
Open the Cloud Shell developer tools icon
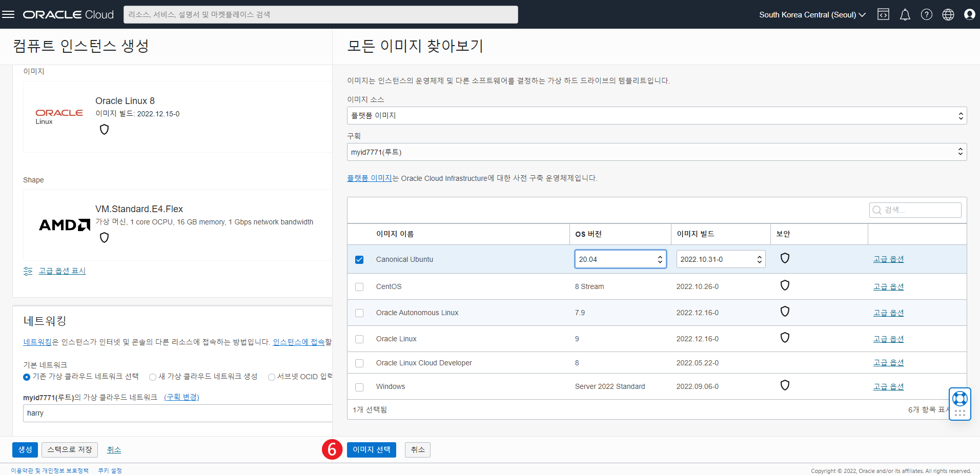click(883, 14)
